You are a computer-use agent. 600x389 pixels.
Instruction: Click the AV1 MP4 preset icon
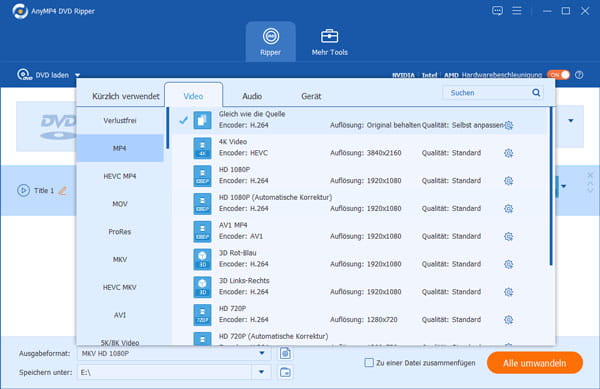point(202,231)
